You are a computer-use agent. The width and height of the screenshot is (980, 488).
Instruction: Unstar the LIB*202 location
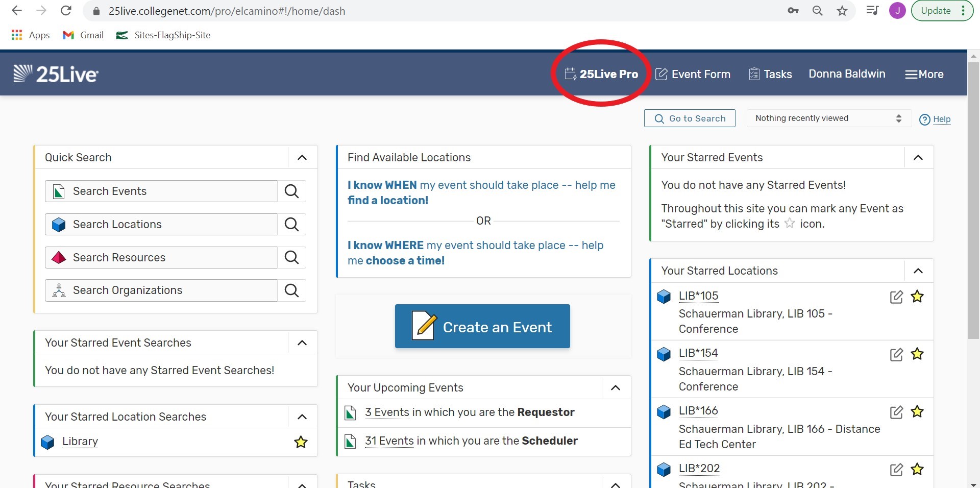click(x=917, y=469)
